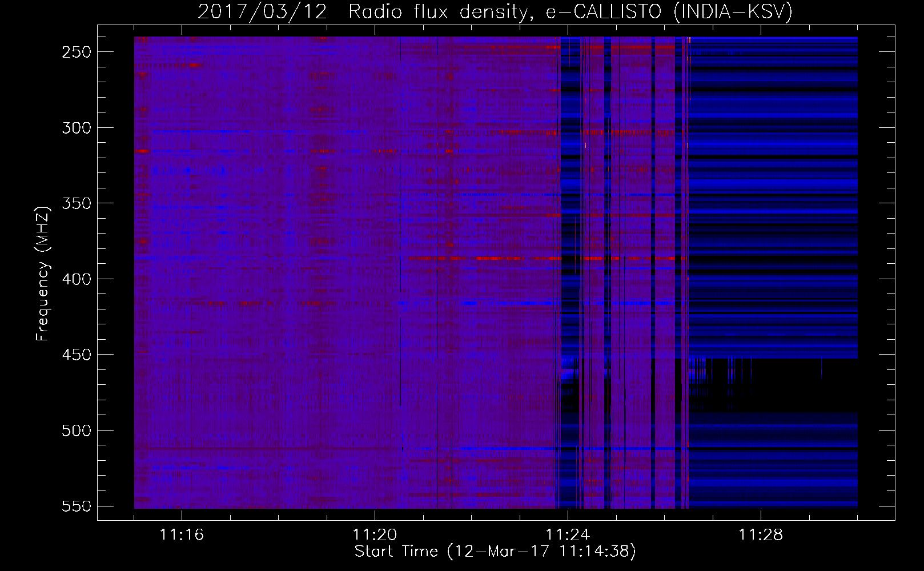The width and height of the screenshot is (924, 571).
Task: Click the '11:28' time tick label
Action: 761,535
